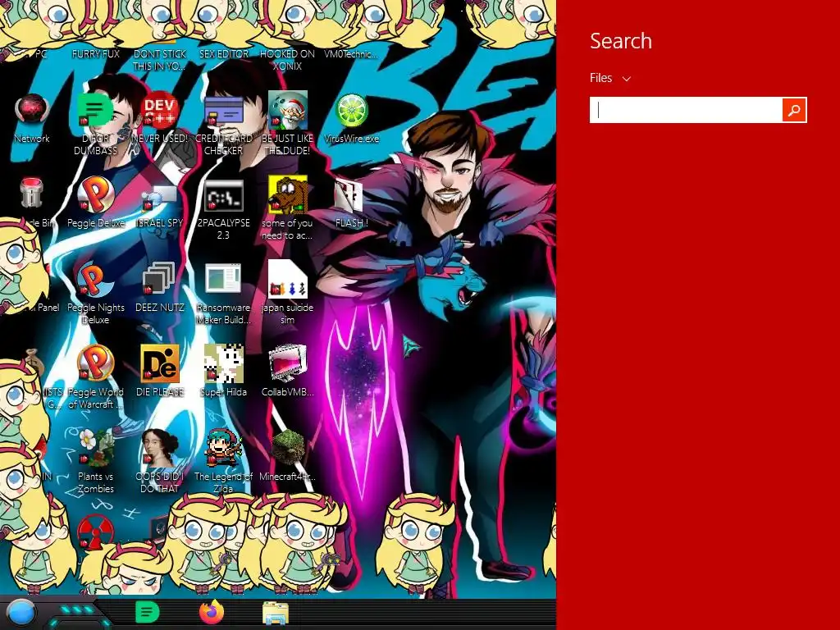The height and width of the screenshot is (630, 840).
Task: Open the CREDIT CARD CHECKER shortcut
Action: pyautogui.click(x=223, y=112)
